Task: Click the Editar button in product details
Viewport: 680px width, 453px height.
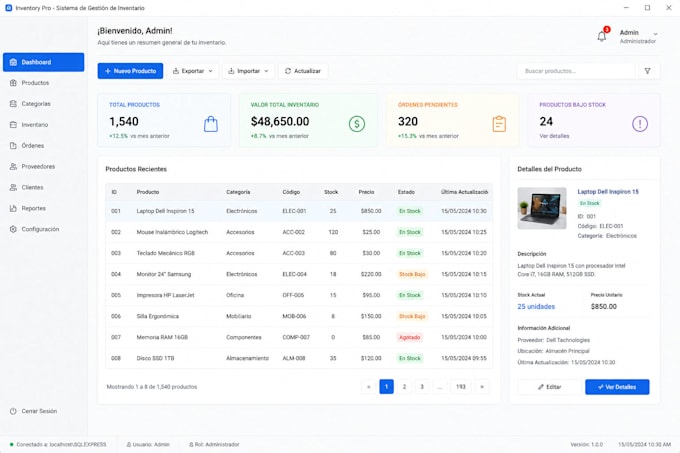Action: [549, 387]
